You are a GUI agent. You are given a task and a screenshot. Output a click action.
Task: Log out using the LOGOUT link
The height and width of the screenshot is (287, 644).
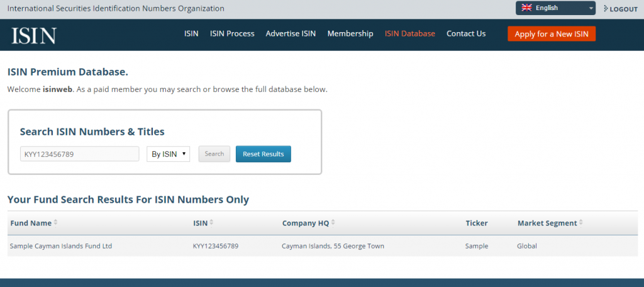621,9
